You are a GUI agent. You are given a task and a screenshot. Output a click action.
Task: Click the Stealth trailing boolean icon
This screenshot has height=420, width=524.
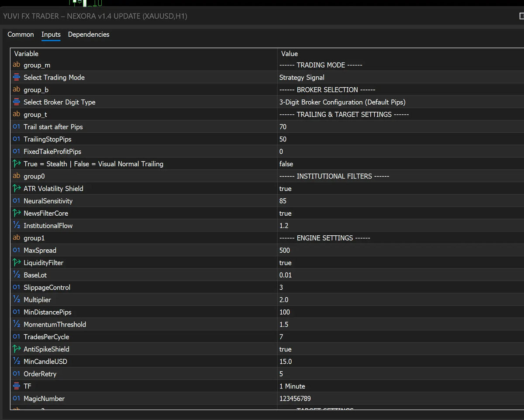click(x=17, y=164)
